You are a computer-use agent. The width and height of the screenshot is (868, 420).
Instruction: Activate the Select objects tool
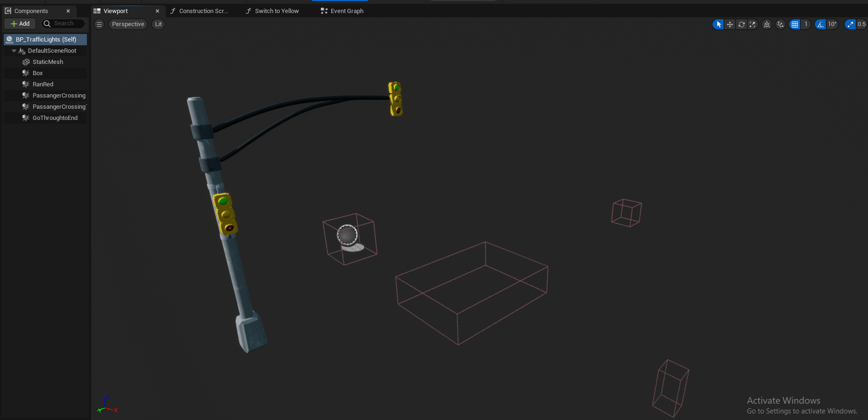click(x=719, y=24)
